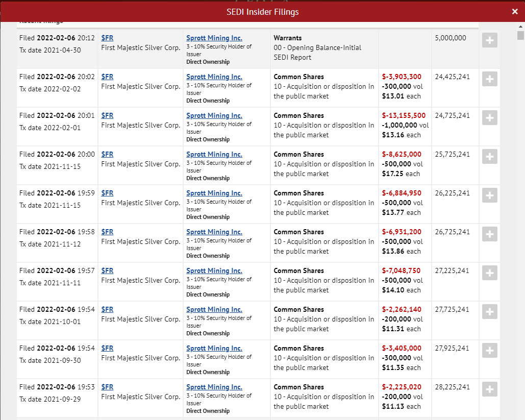Select the $-2,225,020 transaction value

(x=402, y=387)
